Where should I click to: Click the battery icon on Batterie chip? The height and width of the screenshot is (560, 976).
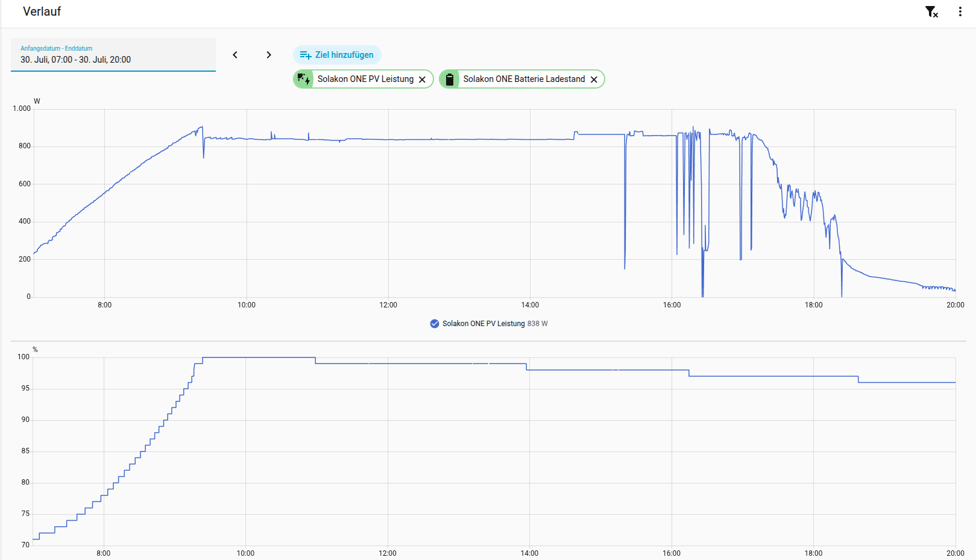[450, 79]
